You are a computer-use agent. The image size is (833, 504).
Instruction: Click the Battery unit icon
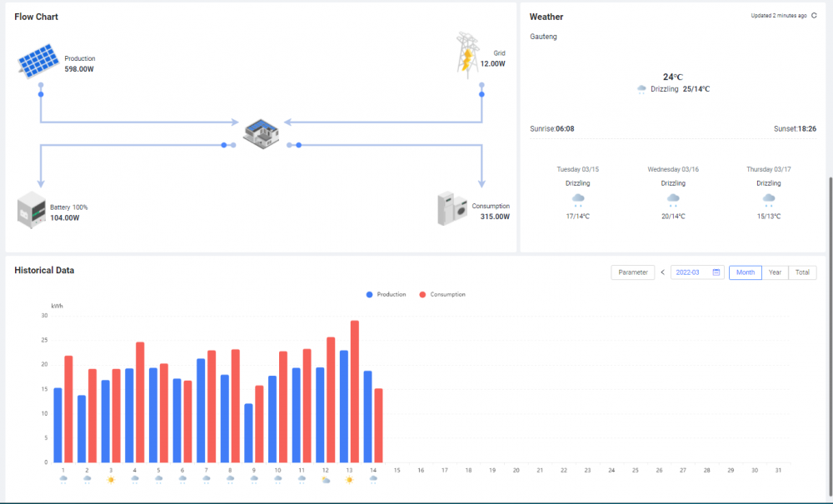(32, 210)
